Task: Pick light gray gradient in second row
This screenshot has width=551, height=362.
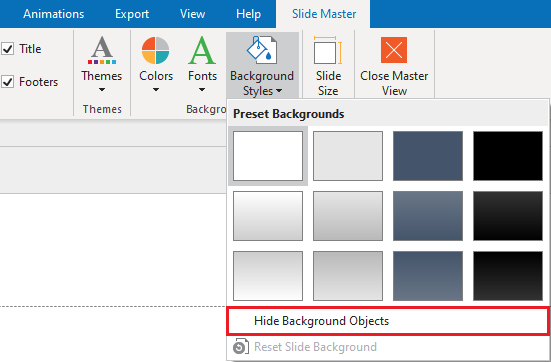Action: 348,216
